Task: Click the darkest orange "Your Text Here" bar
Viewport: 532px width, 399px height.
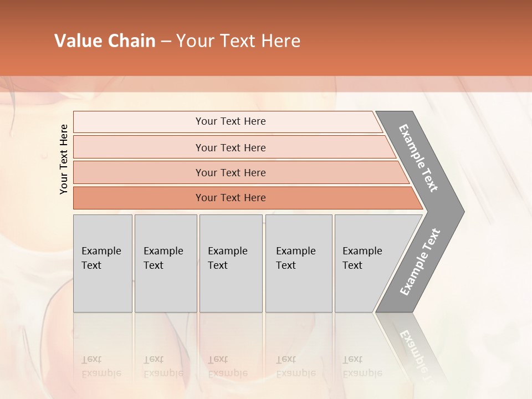Action: click(231, 198)
